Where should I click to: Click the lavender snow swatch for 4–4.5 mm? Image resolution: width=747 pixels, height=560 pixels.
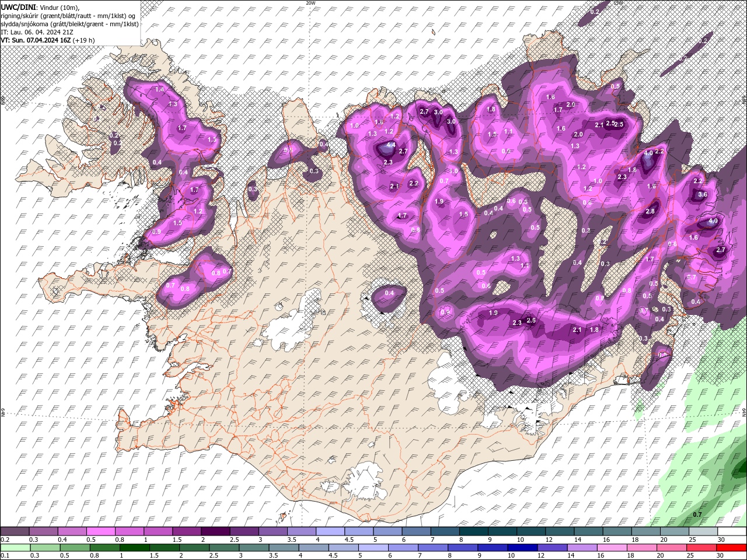[x=330, y=531]
